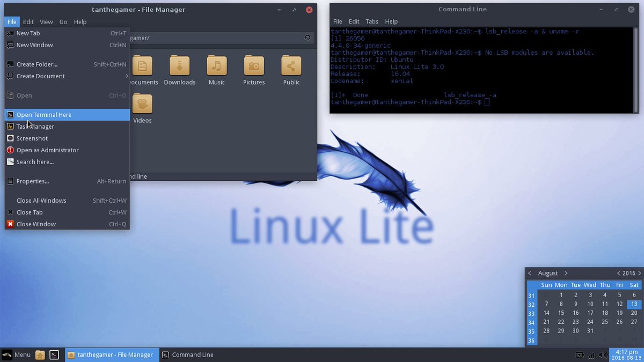Screen dimensions: 644x362
Task: Select Close Tab menu entry
Action: click(x=67, y=212)
